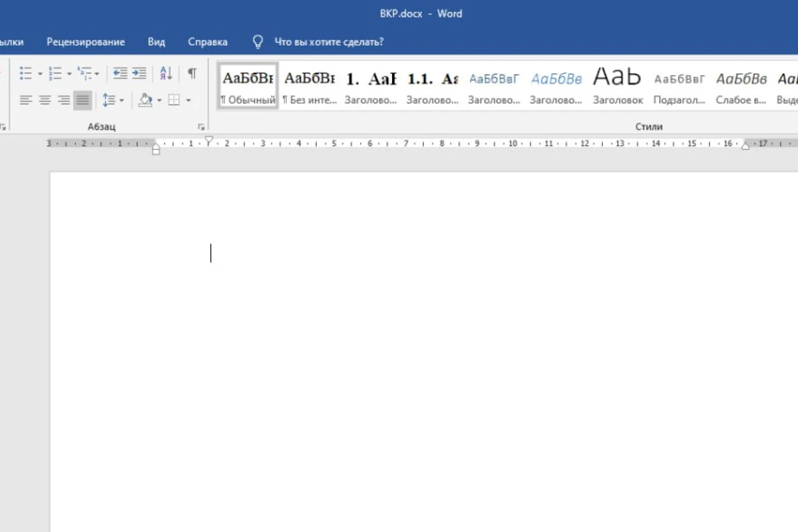This screenshot has height=532, width=798.
Task: Click the sort A-Z icon
Action: tap(166, 74)
